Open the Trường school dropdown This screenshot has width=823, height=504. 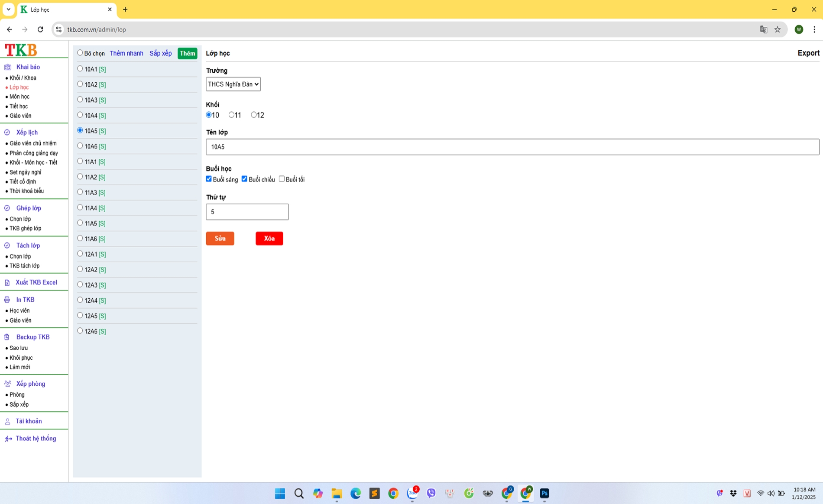tap(233, 84)
